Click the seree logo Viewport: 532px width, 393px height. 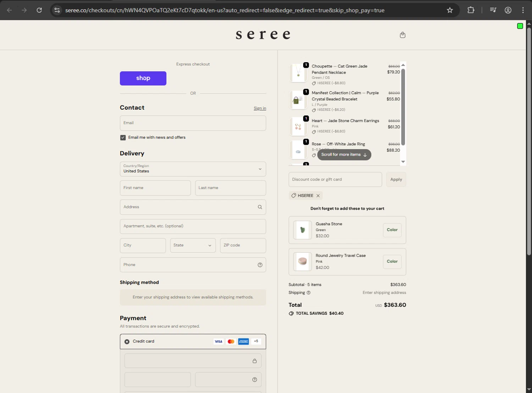pos(263,35)
